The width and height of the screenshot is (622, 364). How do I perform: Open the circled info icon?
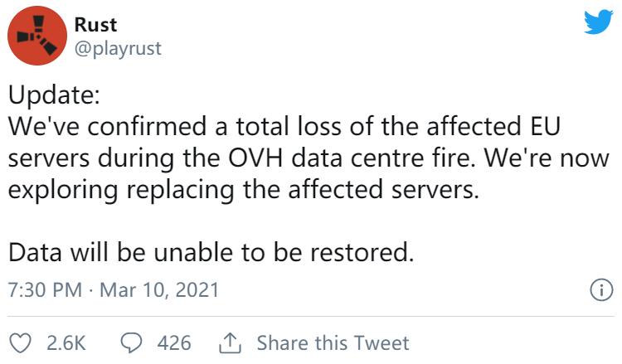tap(601, 290)
